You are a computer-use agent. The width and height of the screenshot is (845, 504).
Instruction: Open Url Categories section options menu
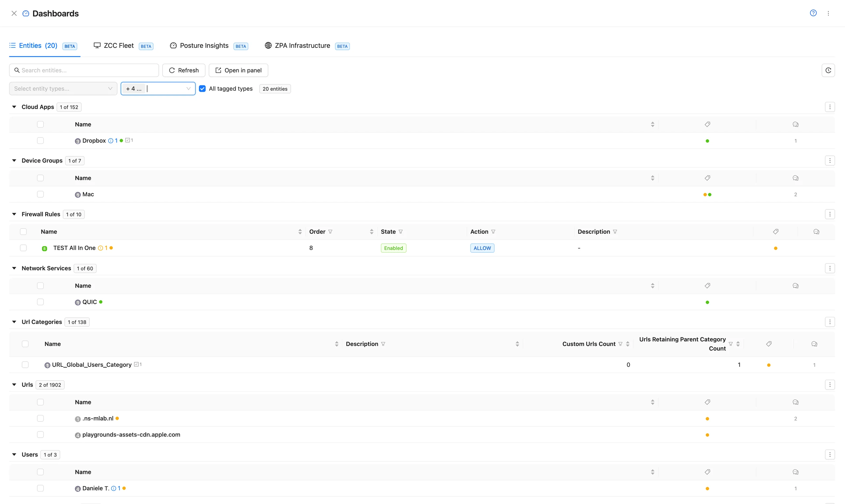[x=830, y=322]
